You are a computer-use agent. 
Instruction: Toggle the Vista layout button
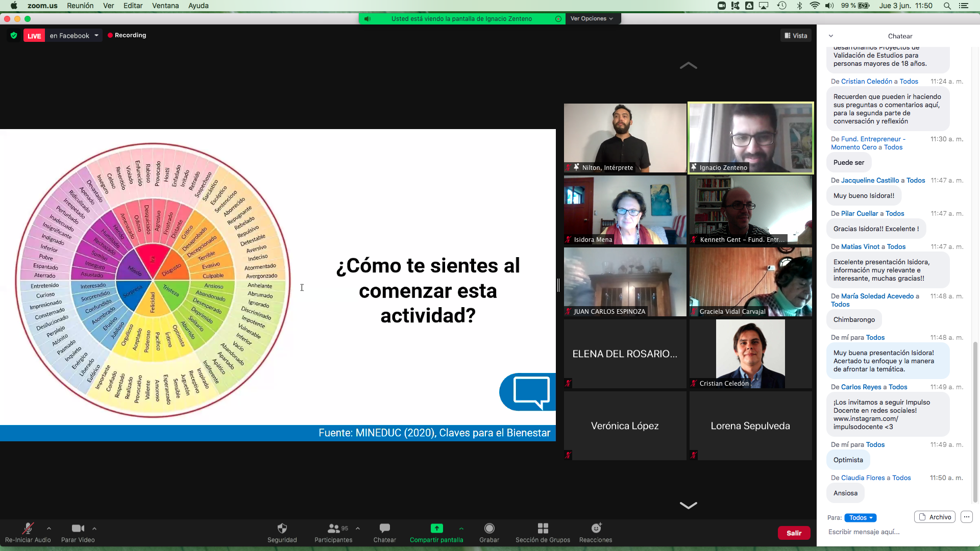[796, 36]
